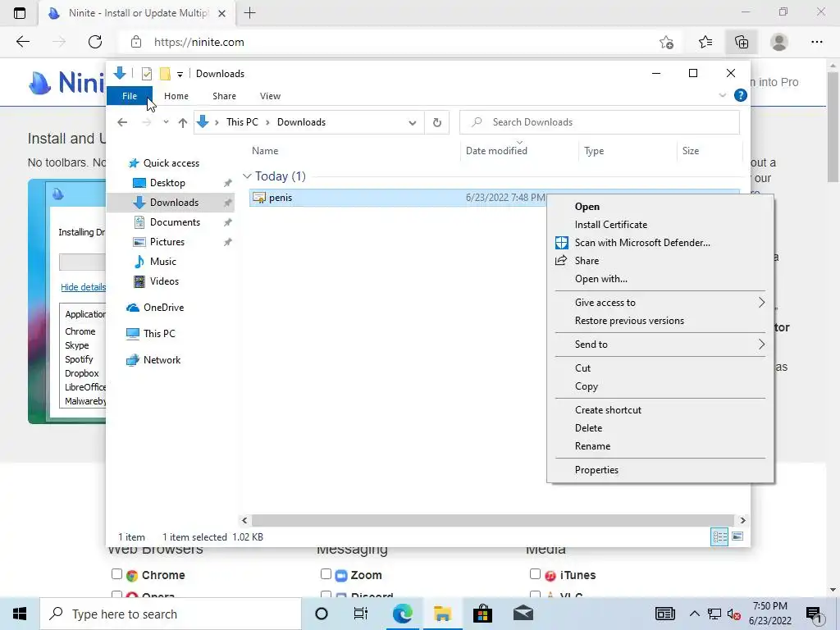Go back in File Explorer
The width and height of the screenshot is (840, 630).
click(x=122, y=122)
